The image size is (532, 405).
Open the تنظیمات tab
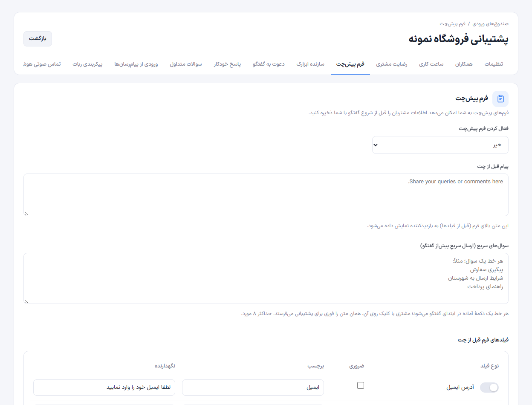[494, 64]
